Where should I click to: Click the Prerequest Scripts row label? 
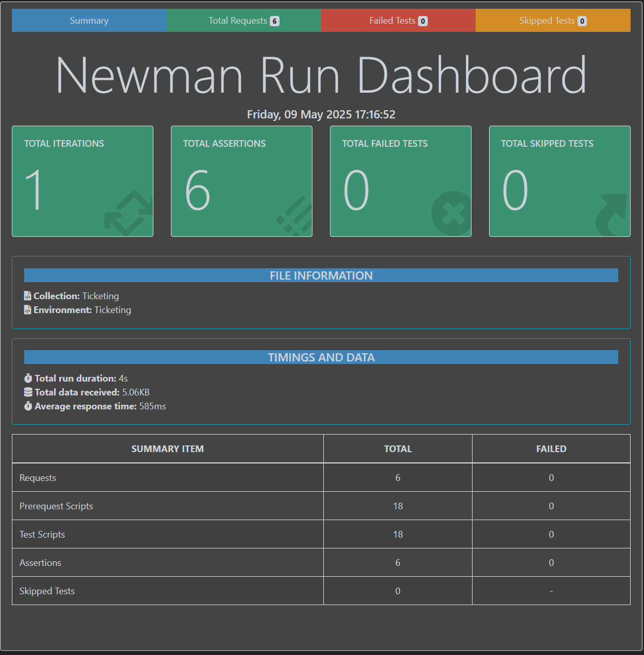tap(57, 506)
